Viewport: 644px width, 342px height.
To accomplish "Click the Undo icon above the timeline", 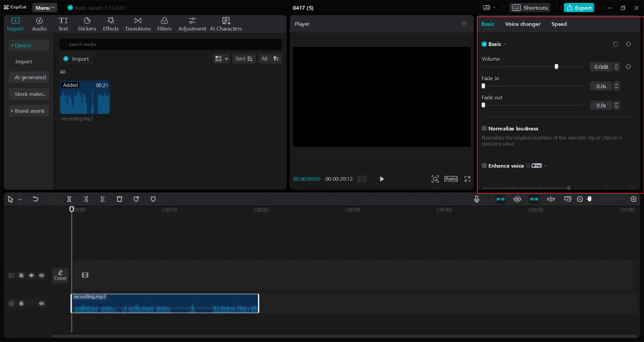I will [x=36, y=199].
